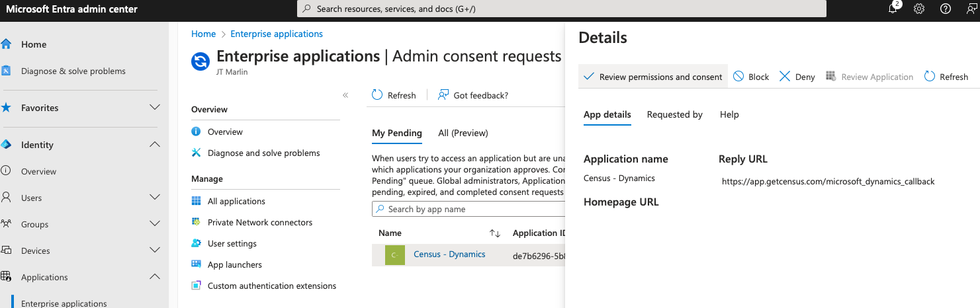Expand the Favorites section chevron
The image size is (980, 308).
point(155,108)
